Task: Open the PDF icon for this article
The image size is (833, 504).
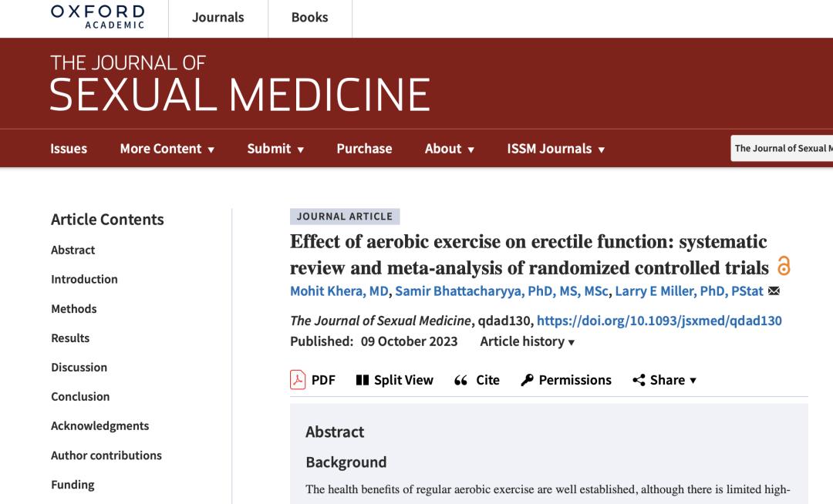Action: [x=298, y=380]
